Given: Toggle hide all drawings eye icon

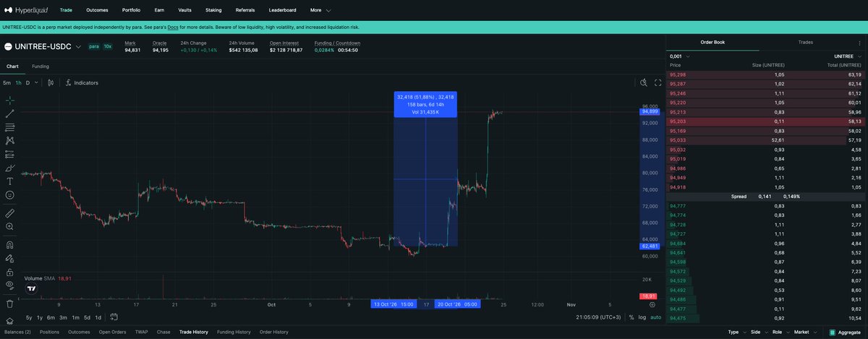Looking at the screenshot, I should [x=9, y=286].
